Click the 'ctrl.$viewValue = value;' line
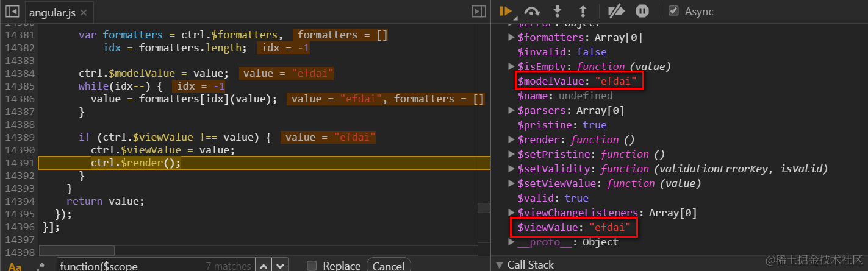The width and height of the screenshot is (868, 271). click(162, 150)
